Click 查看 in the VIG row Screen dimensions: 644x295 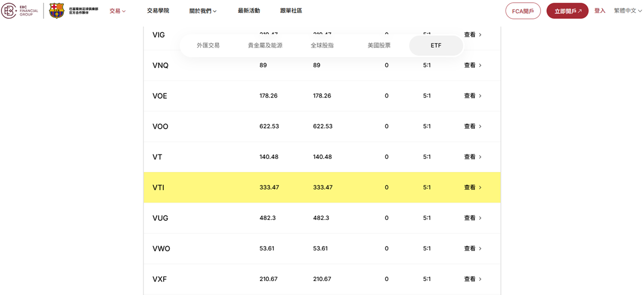(x=473, y=34)
